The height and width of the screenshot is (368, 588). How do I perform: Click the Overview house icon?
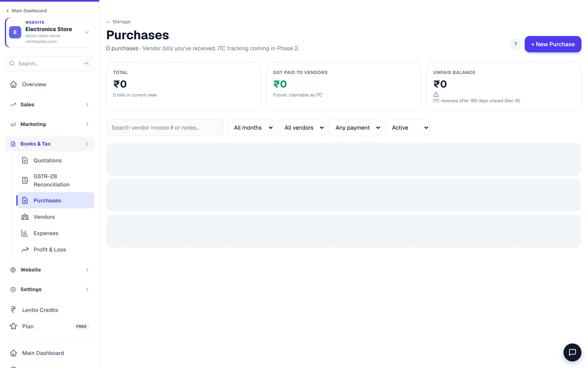click(13, 84)
